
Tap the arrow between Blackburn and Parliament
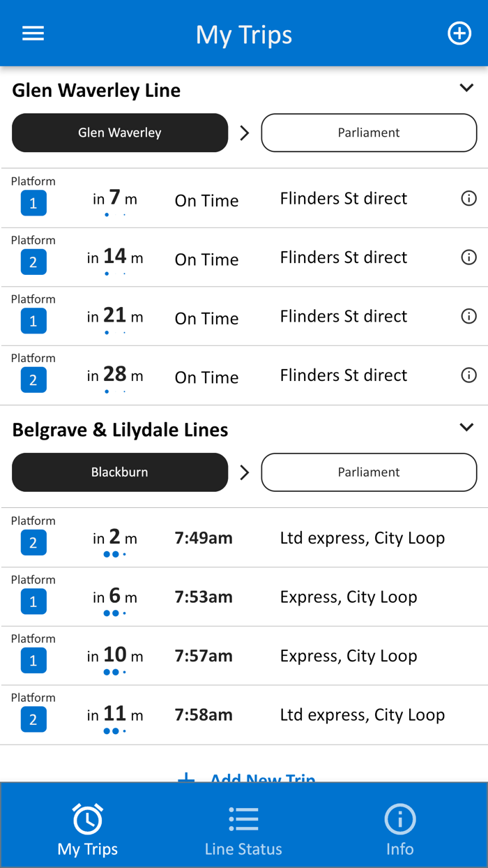pyautogui.click(x=245, y=472)
